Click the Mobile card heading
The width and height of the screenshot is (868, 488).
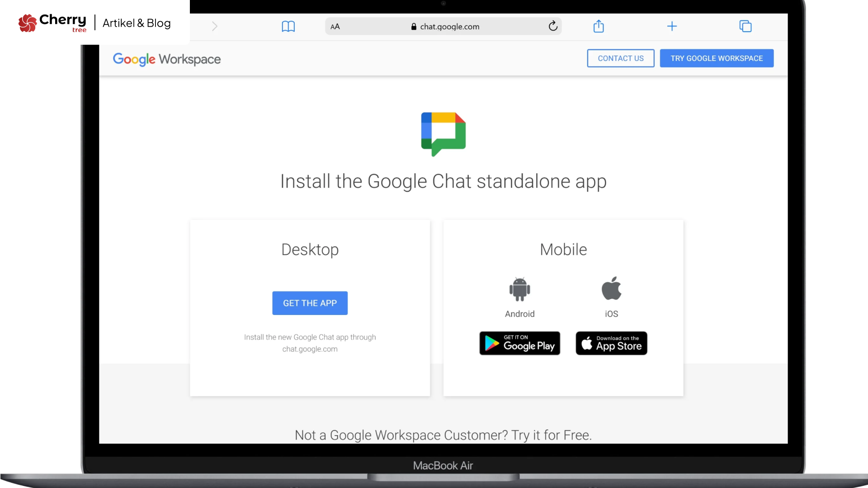coord(563,249)
